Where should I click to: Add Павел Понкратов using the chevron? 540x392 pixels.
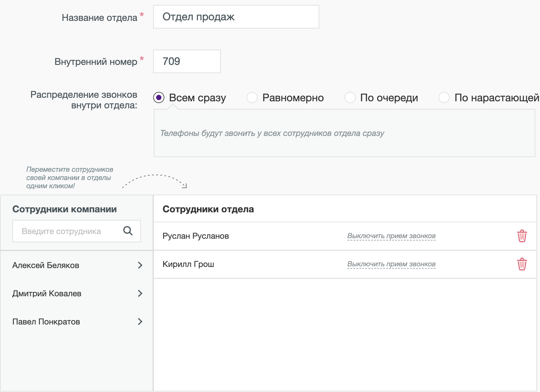(x=140, y=322)
